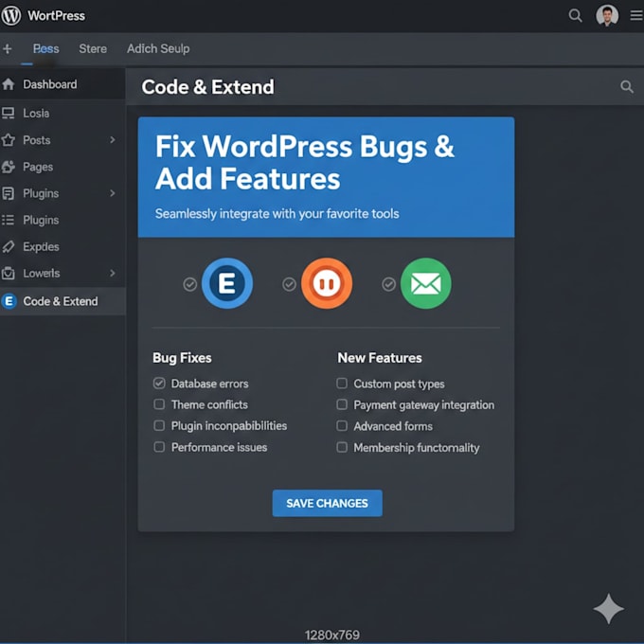This screenshot has width=644, height=644.
Task: Open Dashboard in sidebar
Action: [63, 84]
